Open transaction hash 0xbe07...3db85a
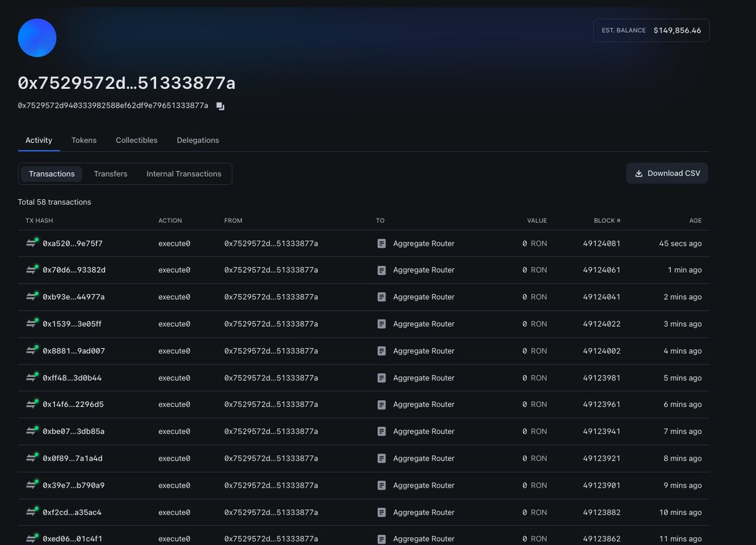Screen dimensions: 756x545 click(x=74, y=432)
